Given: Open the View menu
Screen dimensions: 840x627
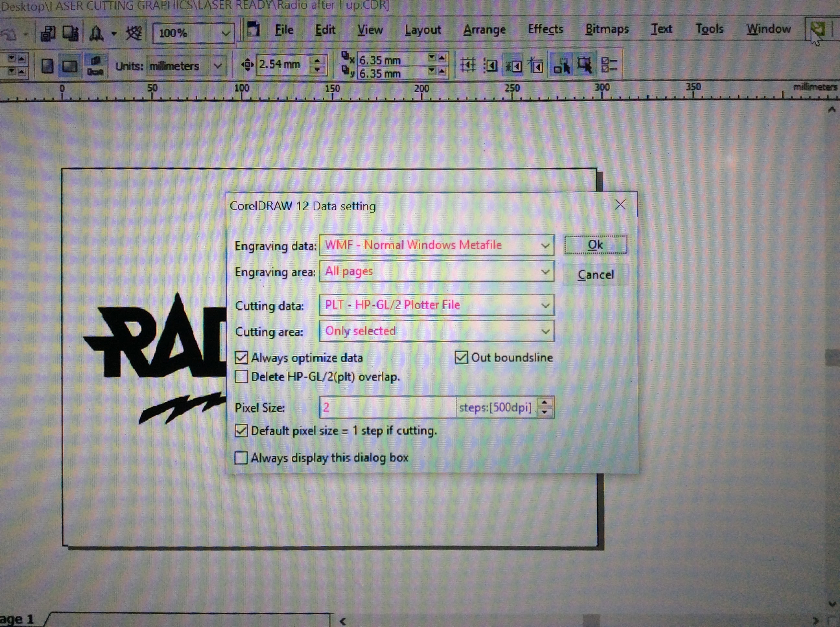Looking at the screenshot, I should [370, 29].
